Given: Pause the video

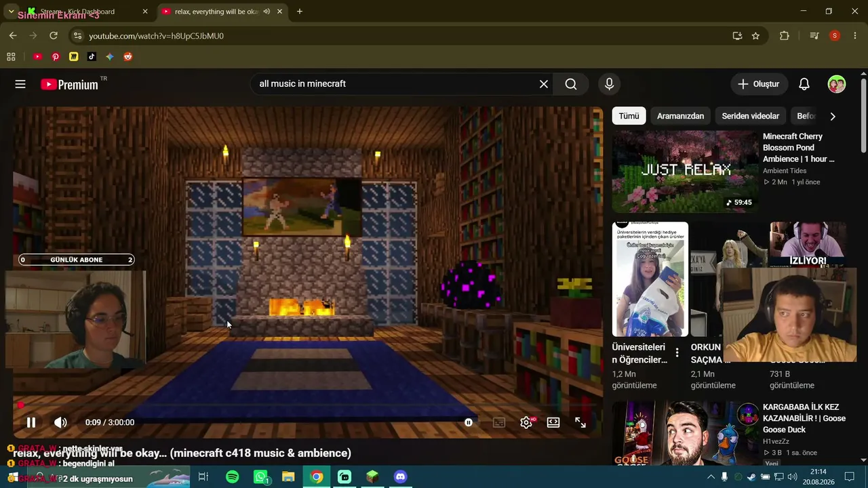Looking at the screenshot, I should pyautogui.click(x=31, y=422).
